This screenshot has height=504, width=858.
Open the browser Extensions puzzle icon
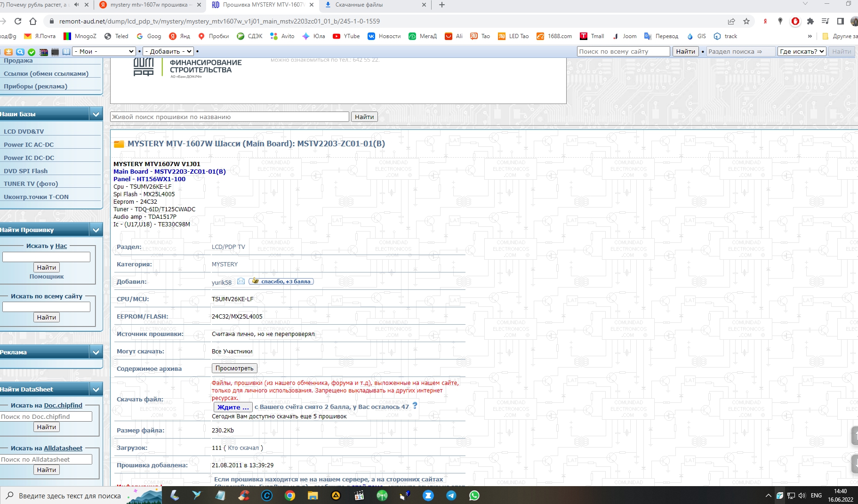click(x=810, y=21)
